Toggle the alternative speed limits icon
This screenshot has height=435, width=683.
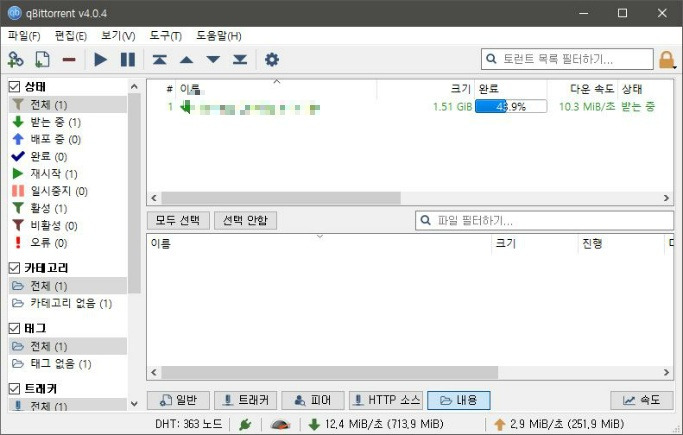(x=280, y=424)
